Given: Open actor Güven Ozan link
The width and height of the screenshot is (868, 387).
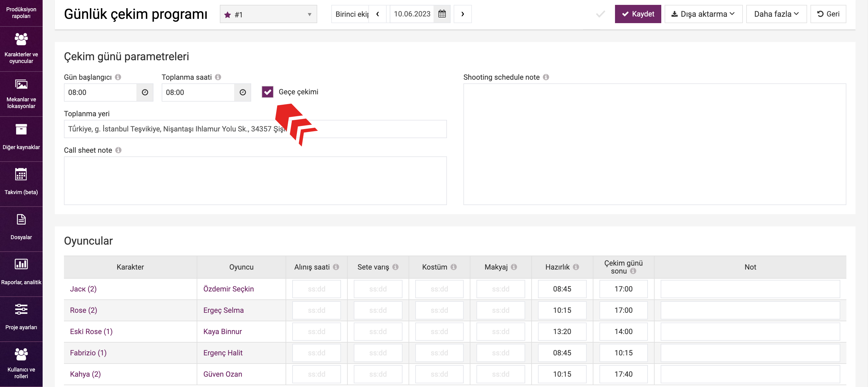Looking at the screenshot, I should click(222, 374).
